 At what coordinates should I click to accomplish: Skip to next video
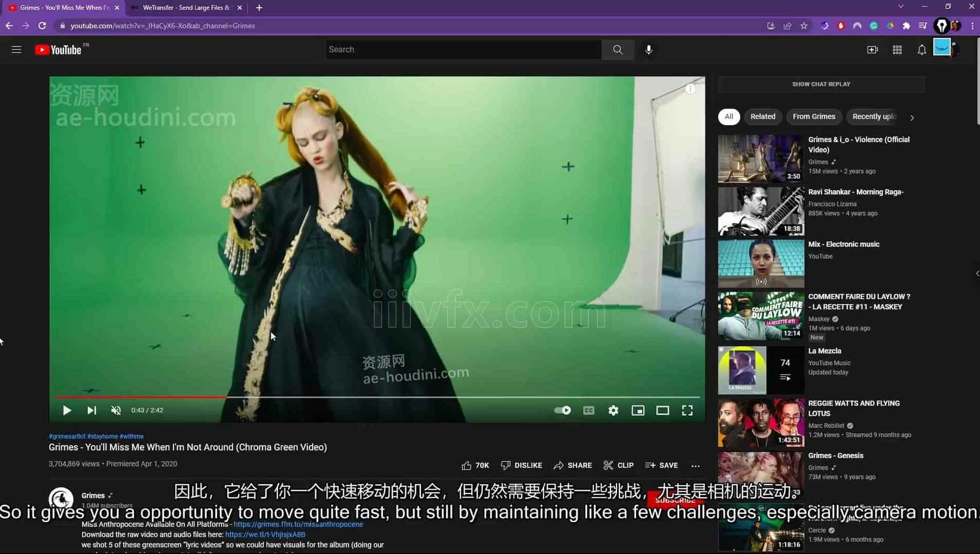pos(91,410)
